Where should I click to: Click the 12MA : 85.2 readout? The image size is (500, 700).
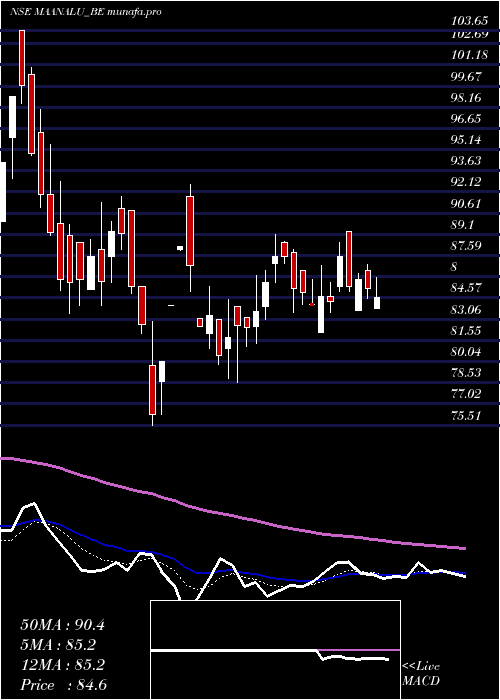[62, 665]
